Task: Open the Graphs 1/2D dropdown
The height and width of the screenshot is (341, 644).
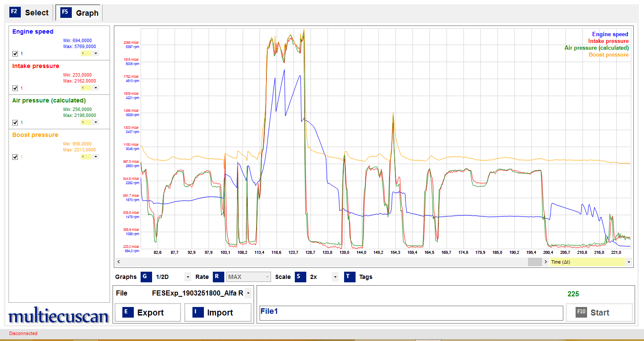Action: [187, 277]
